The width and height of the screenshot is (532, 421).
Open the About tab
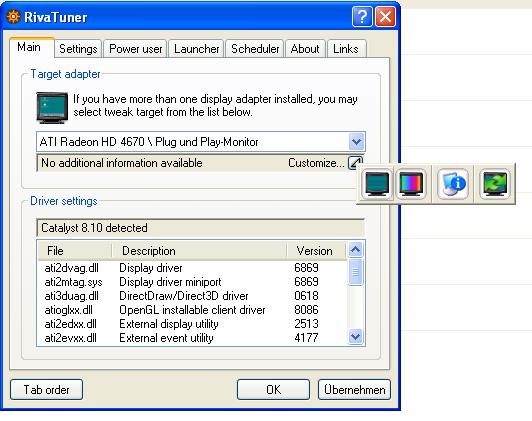pyautogui.click(x=305, y=49)
